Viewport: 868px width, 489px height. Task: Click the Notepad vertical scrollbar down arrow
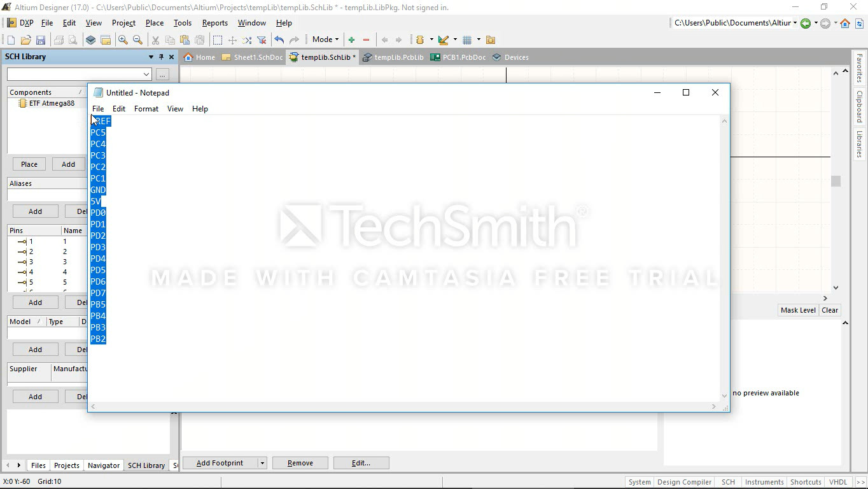(724, 395)
